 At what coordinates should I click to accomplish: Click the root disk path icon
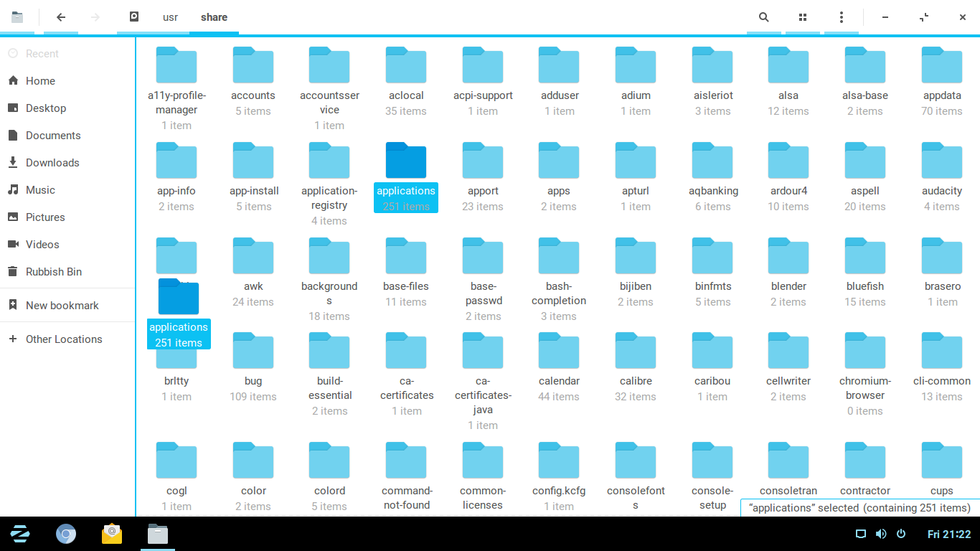[133, 17]
